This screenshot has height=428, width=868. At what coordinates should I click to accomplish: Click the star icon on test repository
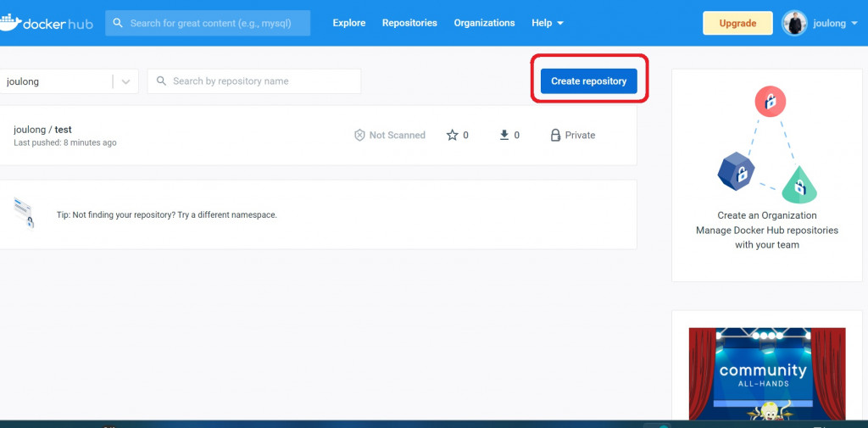(x=453, y=135)
